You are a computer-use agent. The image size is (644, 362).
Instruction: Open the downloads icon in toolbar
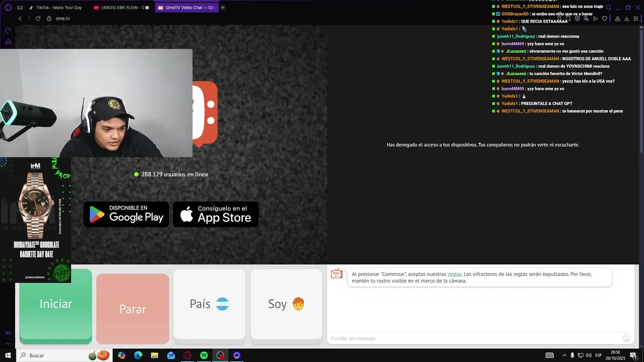click(x=626, y=19)
